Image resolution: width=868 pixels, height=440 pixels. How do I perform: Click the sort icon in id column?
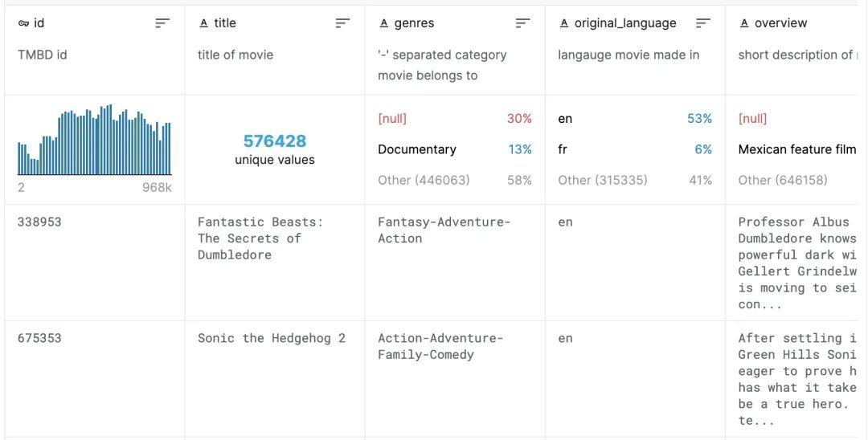(162, 23)
